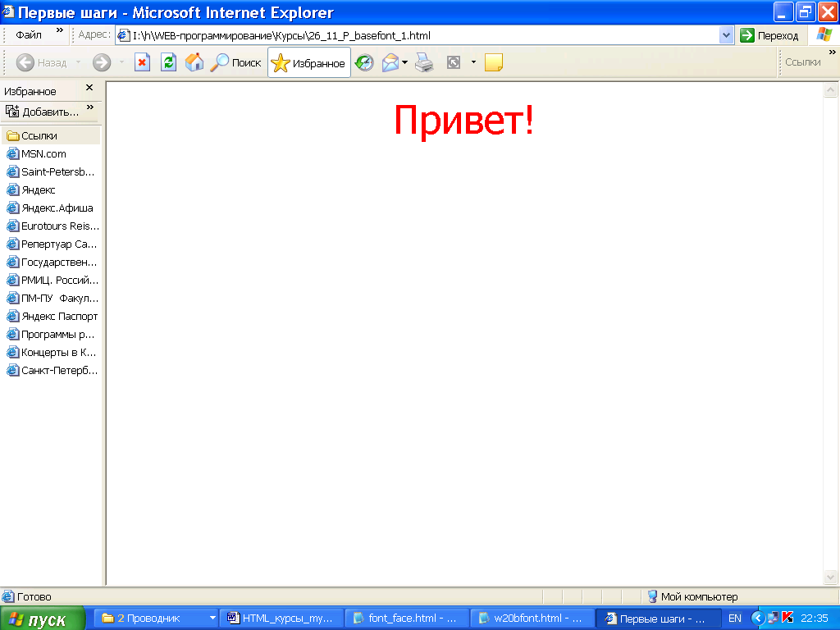Click the Ссылки links toolbar label
The height and width of the screenshot is (630, 840).
(x=802, y=62)
